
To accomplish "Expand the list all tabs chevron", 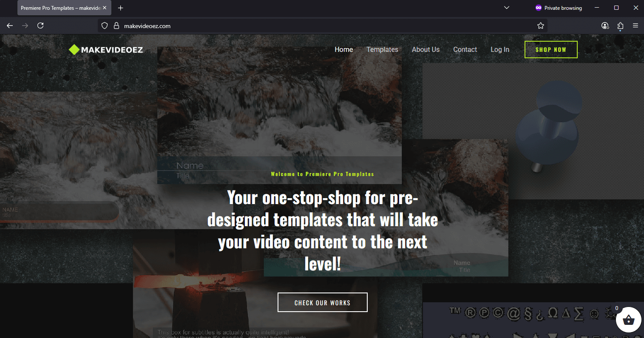I will click(x=506, y=8).
